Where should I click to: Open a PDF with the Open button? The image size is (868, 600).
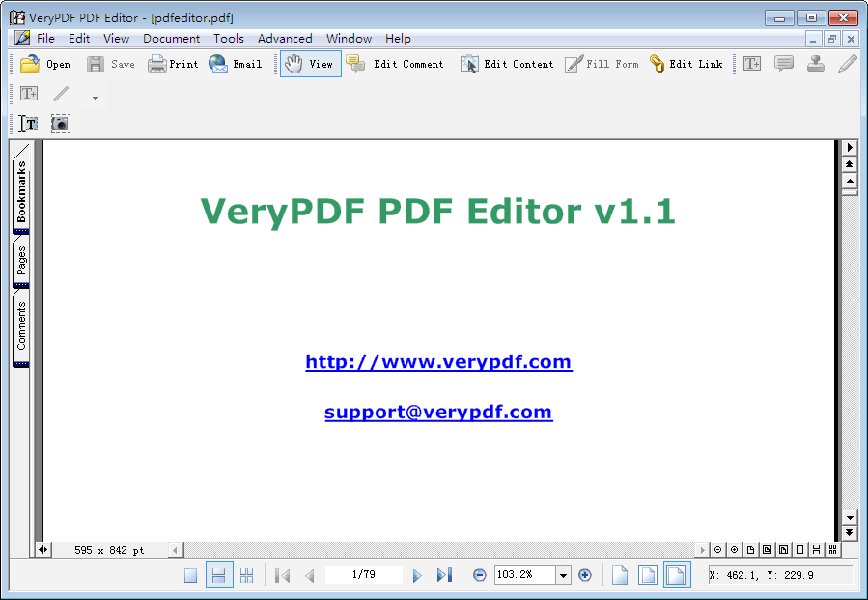click(x=46, y=65)
